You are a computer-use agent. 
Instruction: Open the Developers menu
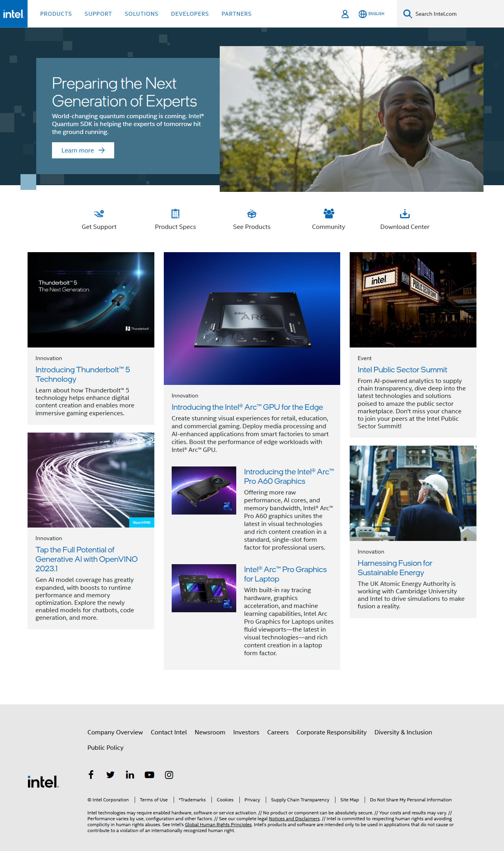(190, 14)
